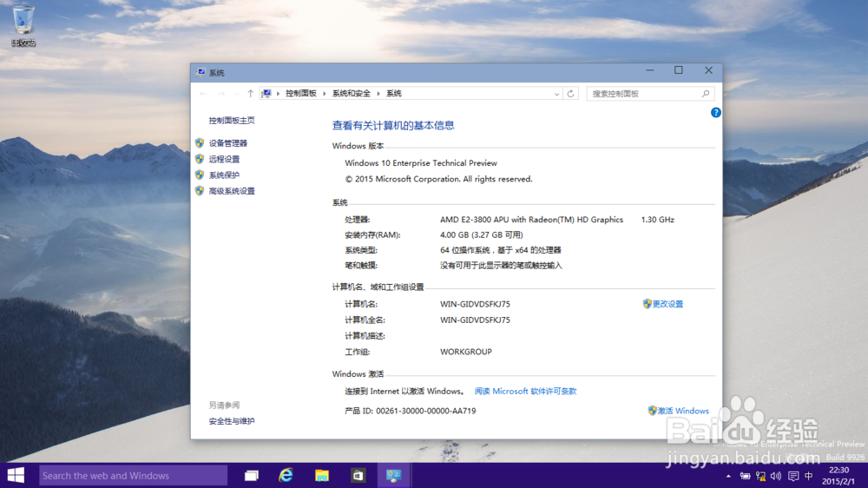Close the System window
Viewport: 868px width, 488px height.
[708, 70]
